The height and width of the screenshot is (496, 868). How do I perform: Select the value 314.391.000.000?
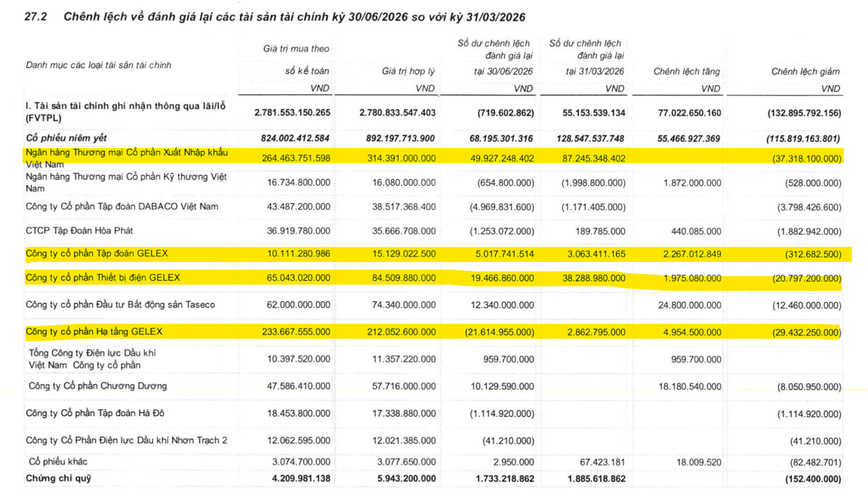pyautogui.click(x=401, y=159)
